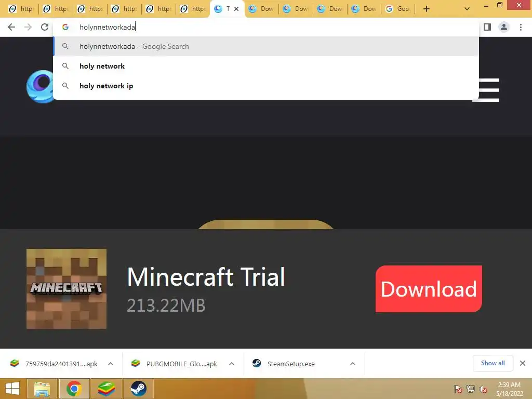Switch to the sixth https tab
This screenshot has width=532, height=399.
click(x=193, y=9)
